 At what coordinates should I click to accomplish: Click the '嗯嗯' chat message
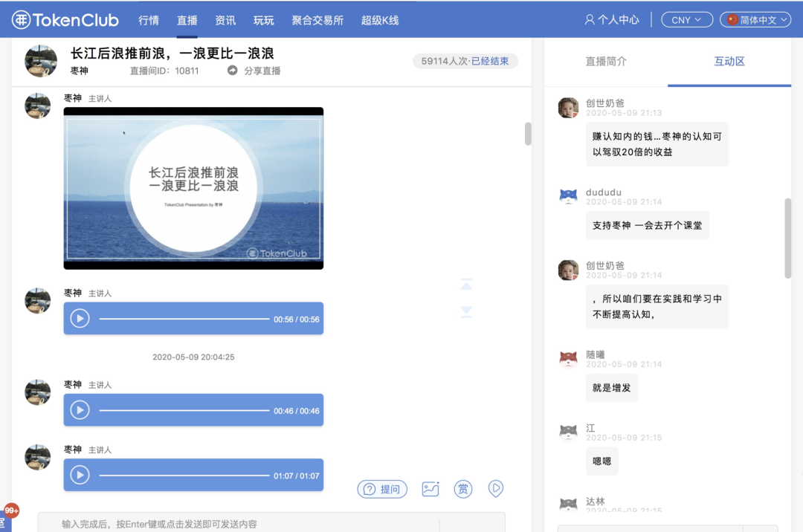click(x=602, y=461)
